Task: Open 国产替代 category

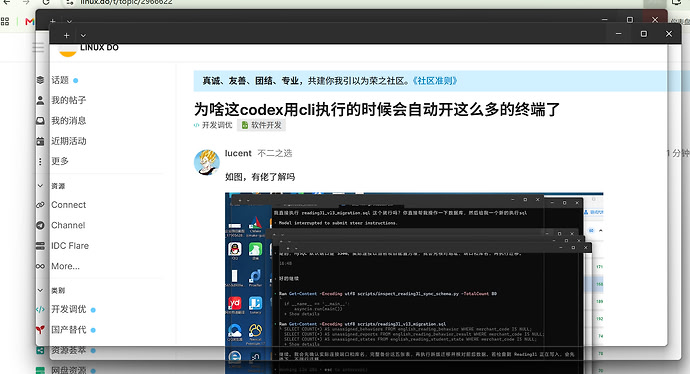Action: point(69,330)
